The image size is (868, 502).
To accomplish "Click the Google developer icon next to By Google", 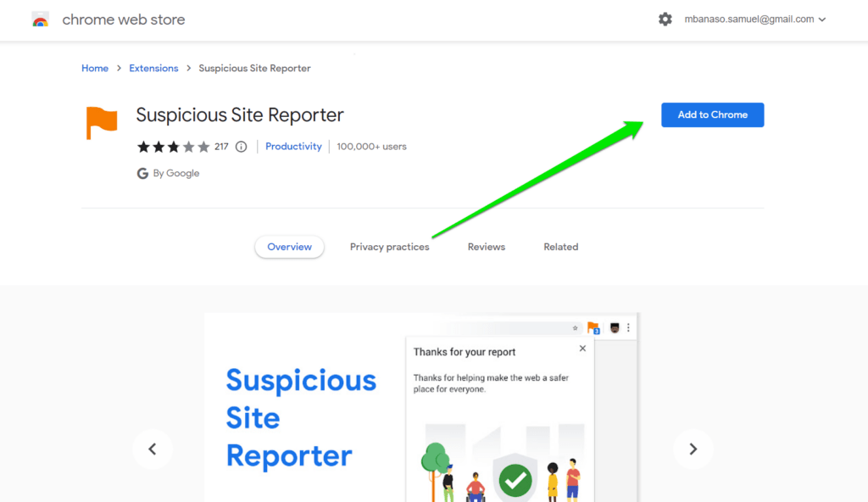I will click(142, 173).
